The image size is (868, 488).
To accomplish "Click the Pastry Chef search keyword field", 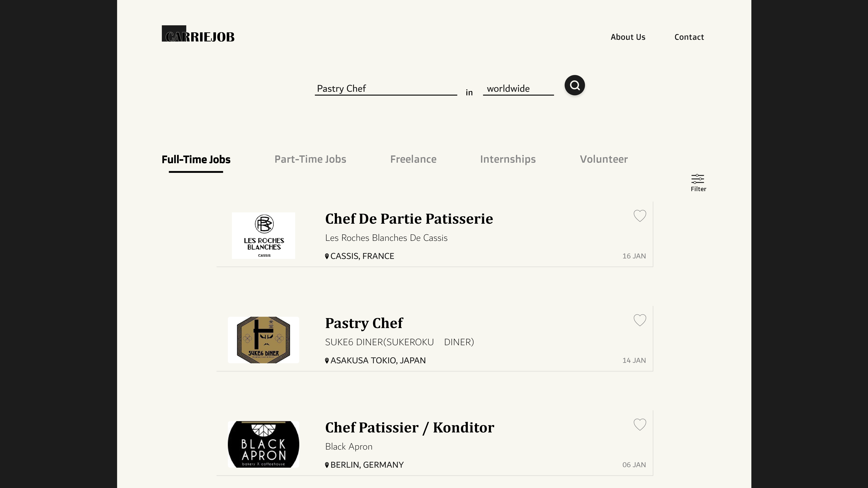I will pyautogui.click(x=386, y=89).
